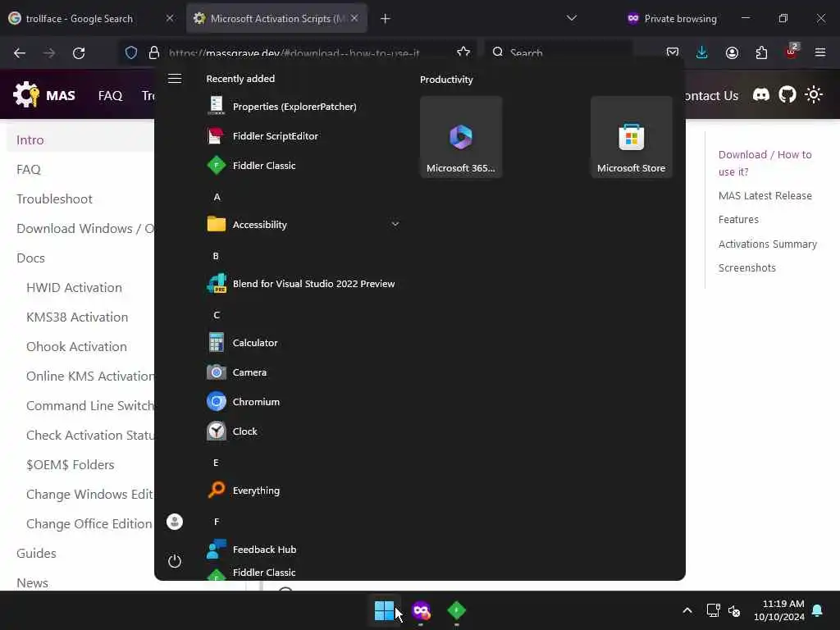Open Properties (ExplorerPatcher) from Start menu

click(x=303, y=106)
